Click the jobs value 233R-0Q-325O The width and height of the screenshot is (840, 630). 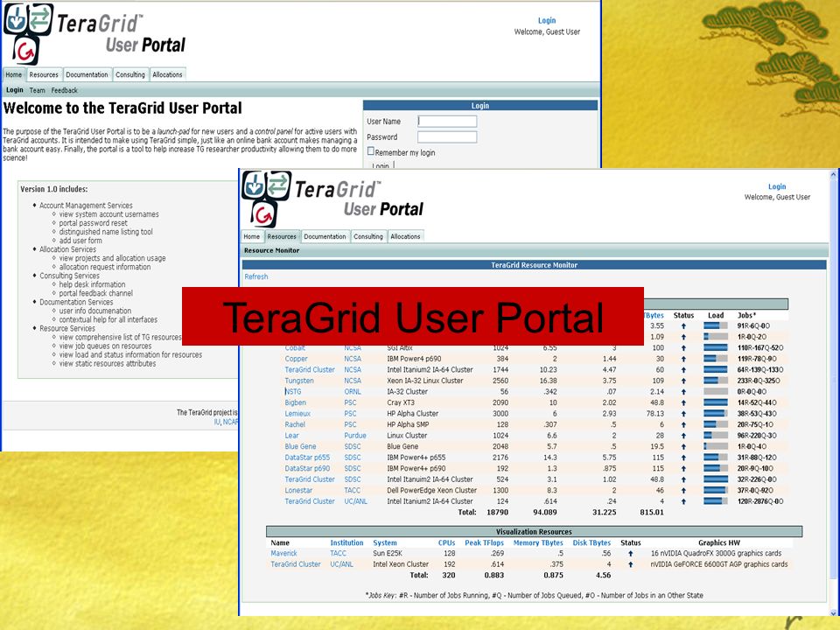[759, 381]
